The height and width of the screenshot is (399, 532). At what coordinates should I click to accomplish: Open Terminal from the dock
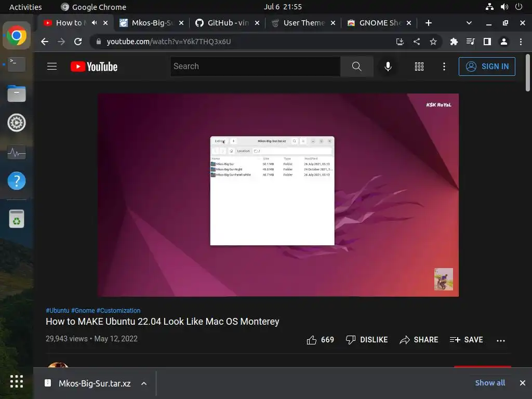[x=16, y=64]
